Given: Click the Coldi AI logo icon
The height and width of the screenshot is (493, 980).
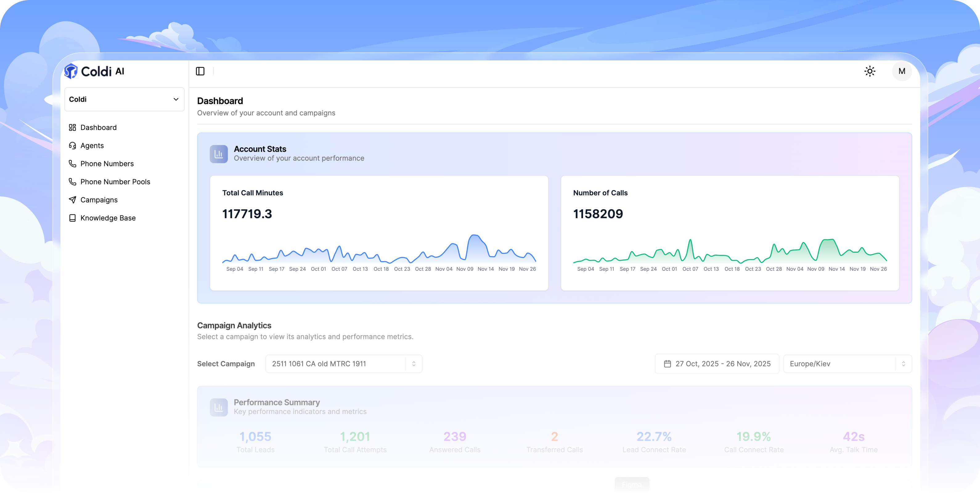Looking at the screenshot, I should point(72,71).
